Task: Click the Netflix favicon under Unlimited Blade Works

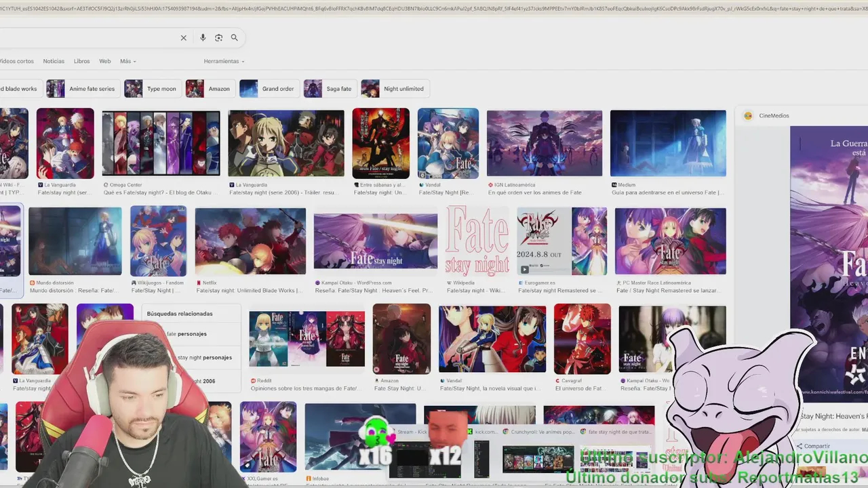Action: (x=199, y=283)
